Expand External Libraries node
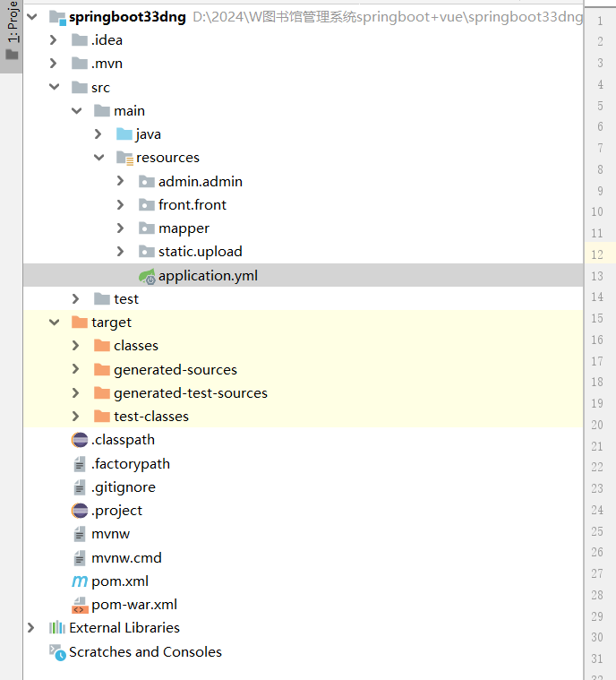 pos(31,628)
